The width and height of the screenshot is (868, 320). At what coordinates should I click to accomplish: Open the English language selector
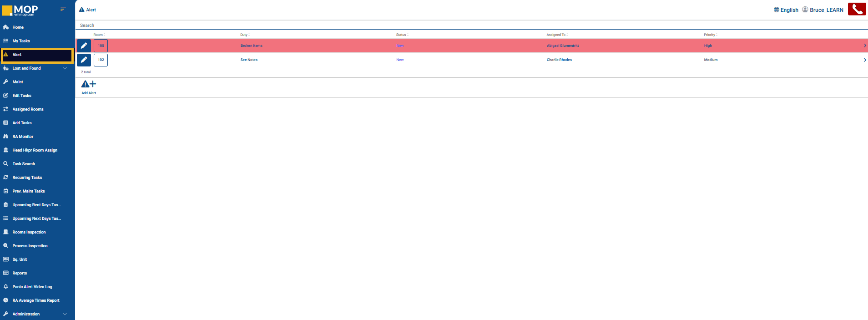[x=786, y=10]
